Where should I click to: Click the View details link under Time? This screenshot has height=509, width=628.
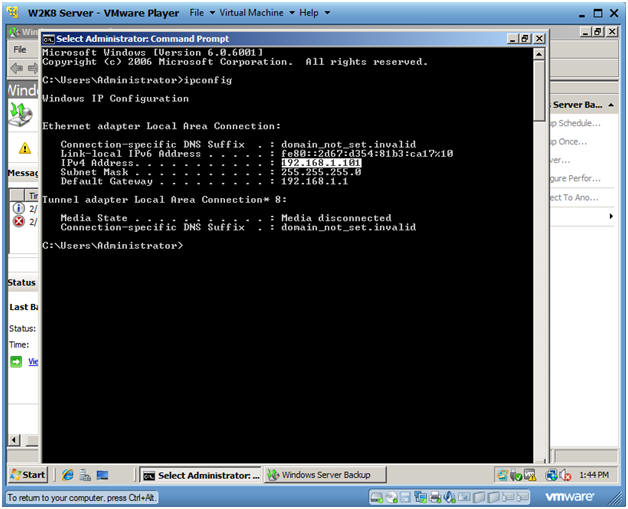coord(33,362)
